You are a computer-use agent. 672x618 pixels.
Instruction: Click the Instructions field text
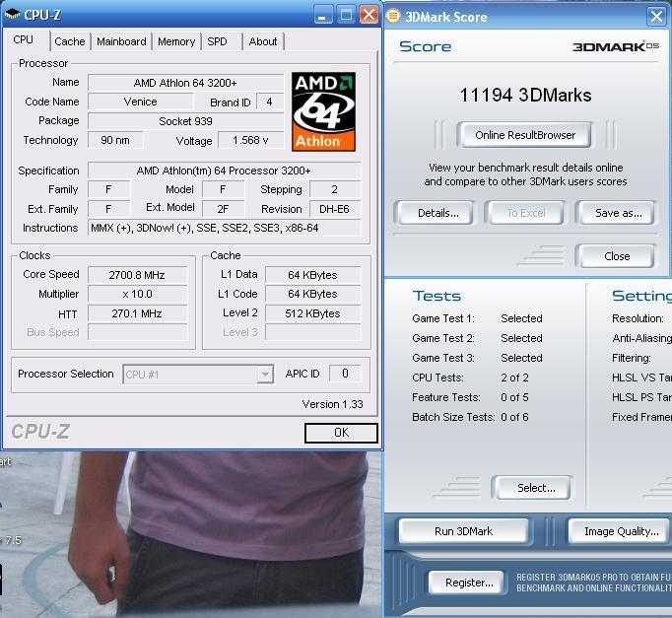(x=224, y=228)
